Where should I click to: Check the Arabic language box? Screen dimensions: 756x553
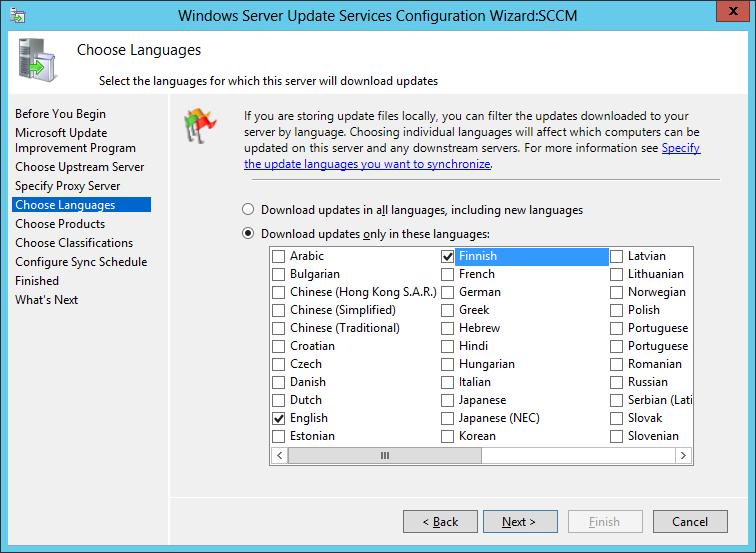point(279,256)
